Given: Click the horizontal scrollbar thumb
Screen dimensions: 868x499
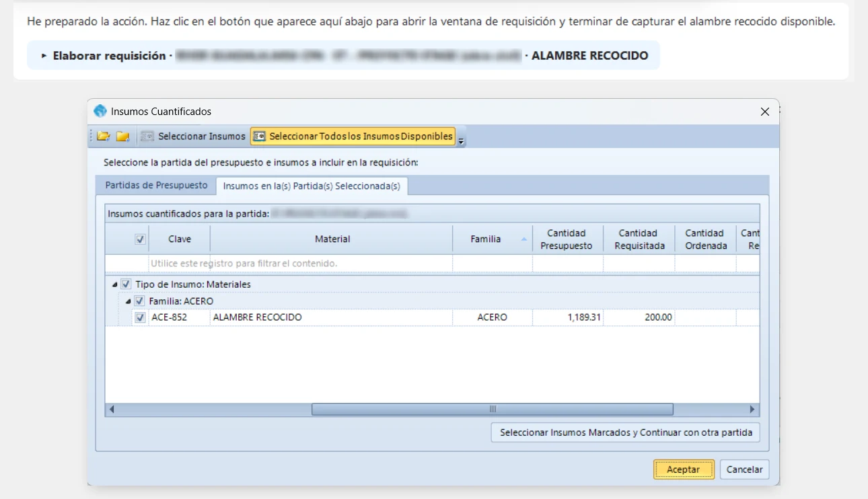Looking at the screenshot, I should (493, 410).
